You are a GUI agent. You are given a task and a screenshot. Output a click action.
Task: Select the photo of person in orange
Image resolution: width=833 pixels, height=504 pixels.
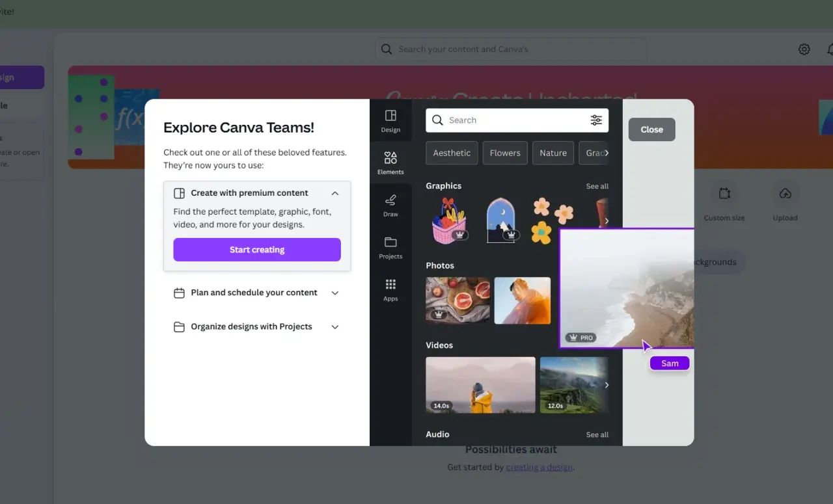522,300
